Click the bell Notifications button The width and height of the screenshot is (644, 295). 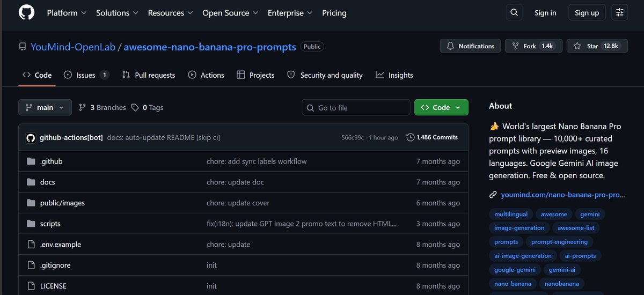coord(471,46)
